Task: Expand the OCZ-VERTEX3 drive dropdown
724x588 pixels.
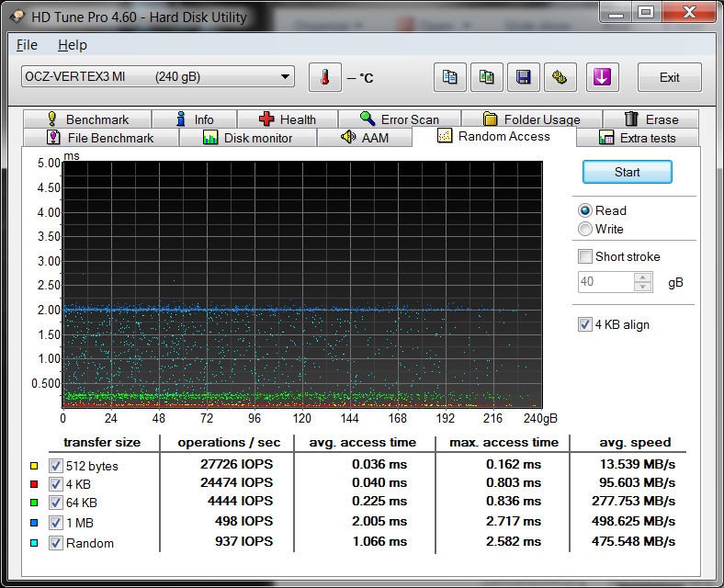Action: pyautogui.click(x=285, y=77)
